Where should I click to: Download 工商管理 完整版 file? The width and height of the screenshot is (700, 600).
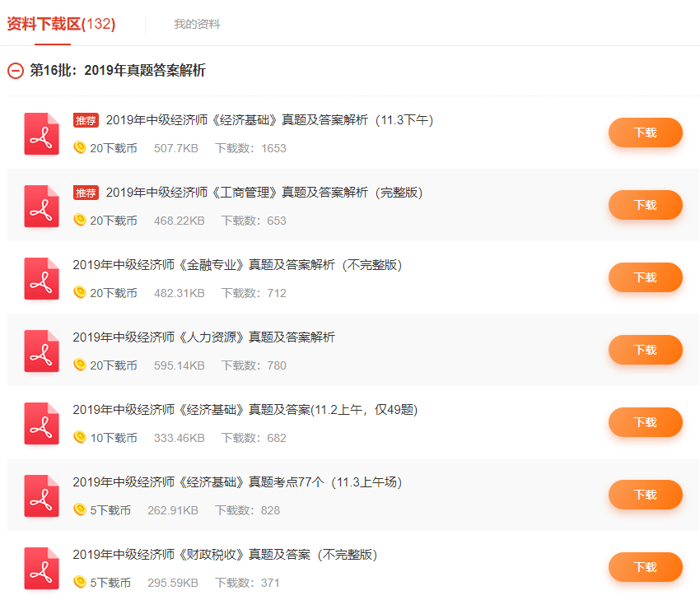coord(645,205)
